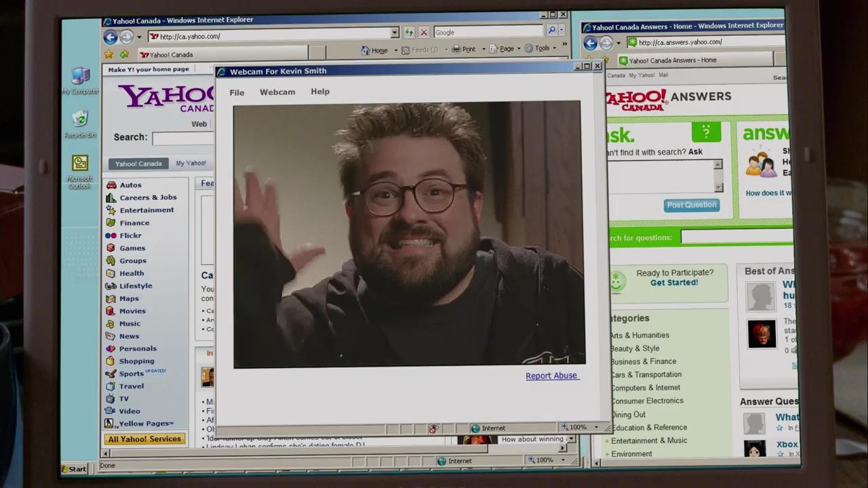Switch to My Yahoo! tab on Yahoo page

[x=191, y=163]
